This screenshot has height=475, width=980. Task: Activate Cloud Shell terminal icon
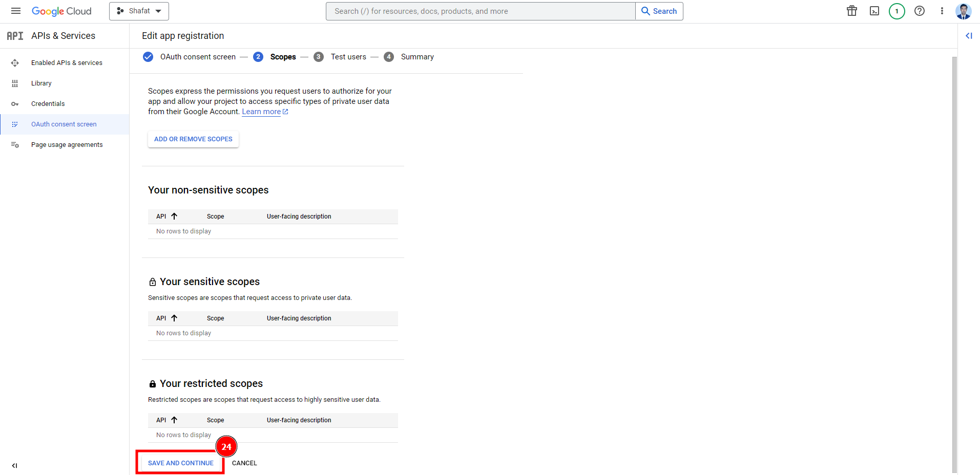click(x=874, y=11)
